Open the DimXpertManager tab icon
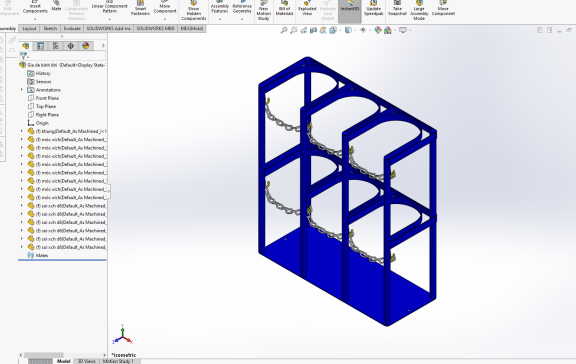This screenshot has width=576, height=364. [x=71, y=46]
